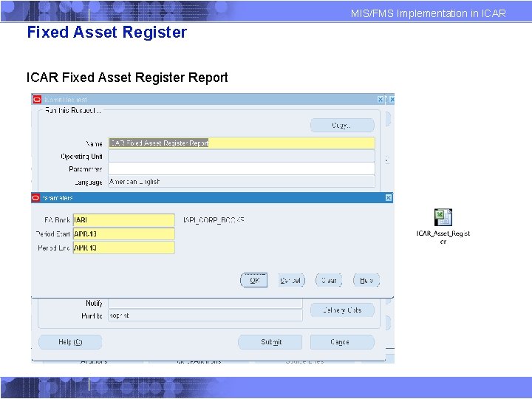Click the Submit button
Image resolution: width=532 pixels, height=399 pixels.
270,342
